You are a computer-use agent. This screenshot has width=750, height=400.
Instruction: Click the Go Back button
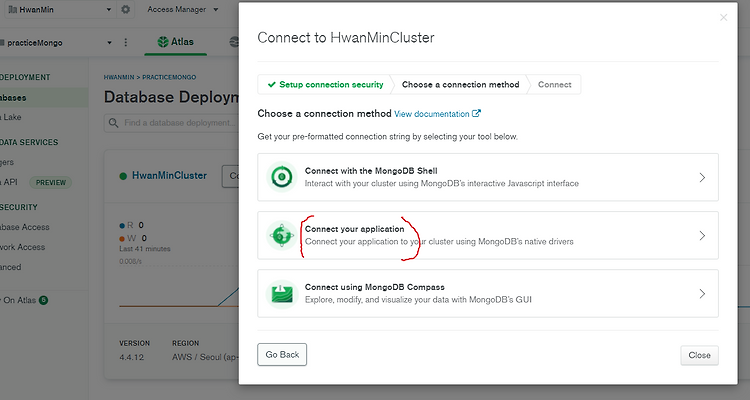(282, 355)
